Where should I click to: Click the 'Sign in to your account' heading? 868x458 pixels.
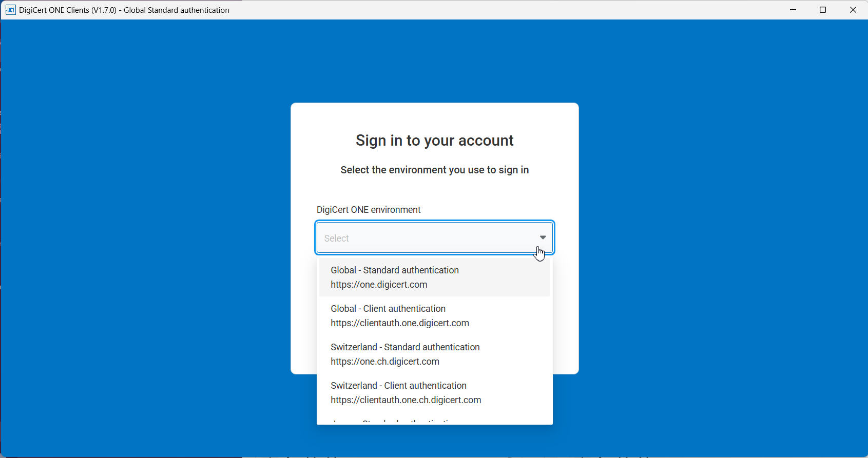[x=435, y=141]
